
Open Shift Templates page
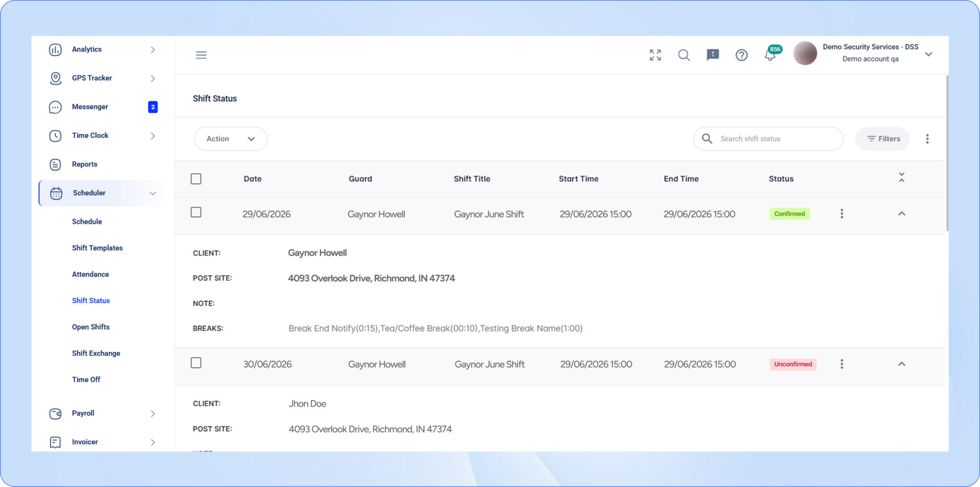coord(98,248)
